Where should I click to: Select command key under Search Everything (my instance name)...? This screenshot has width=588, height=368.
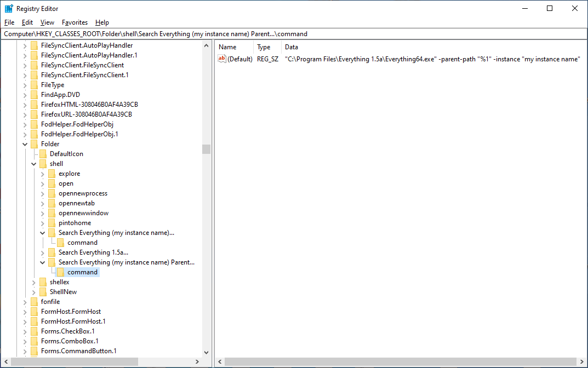click(83, 243)
